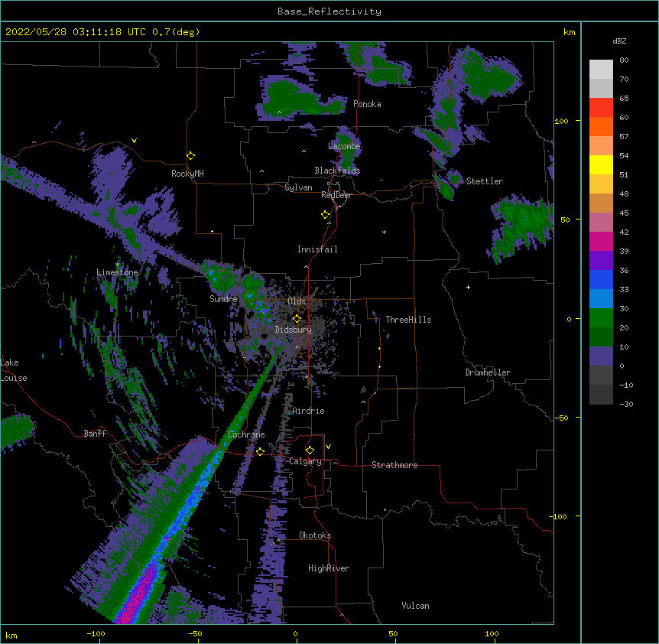This screenshot has width=659, height=644.
Task: Click the Airdrie city label
Action: click(308, 411)
